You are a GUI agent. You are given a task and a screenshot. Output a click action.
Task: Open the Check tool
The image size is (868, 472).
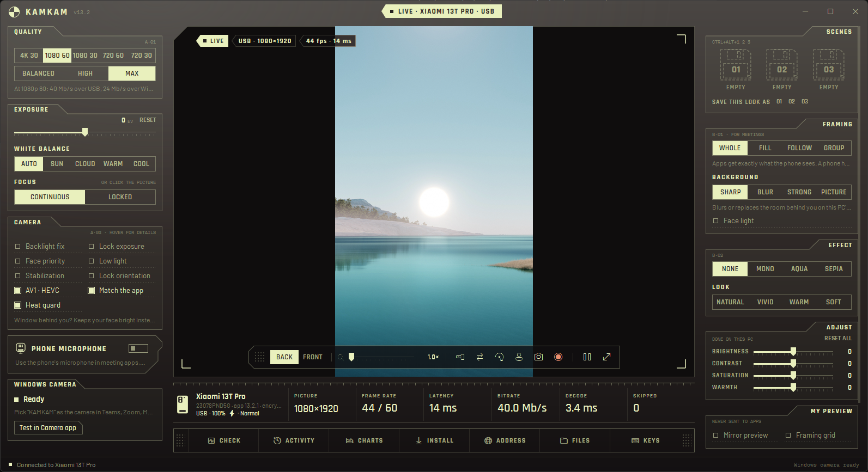tap(224, 440)
